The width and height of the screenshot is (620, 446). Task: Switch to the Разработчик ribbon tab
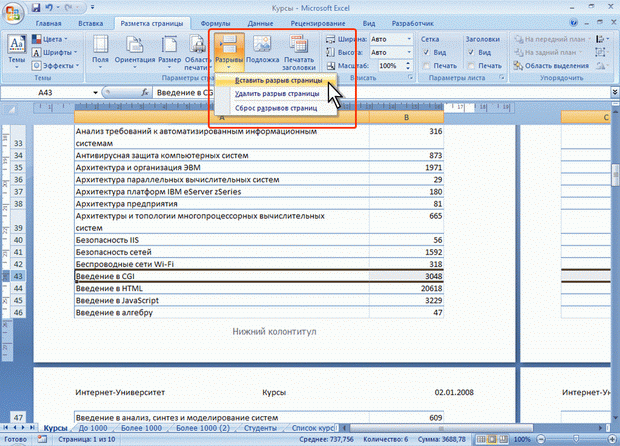412,24
